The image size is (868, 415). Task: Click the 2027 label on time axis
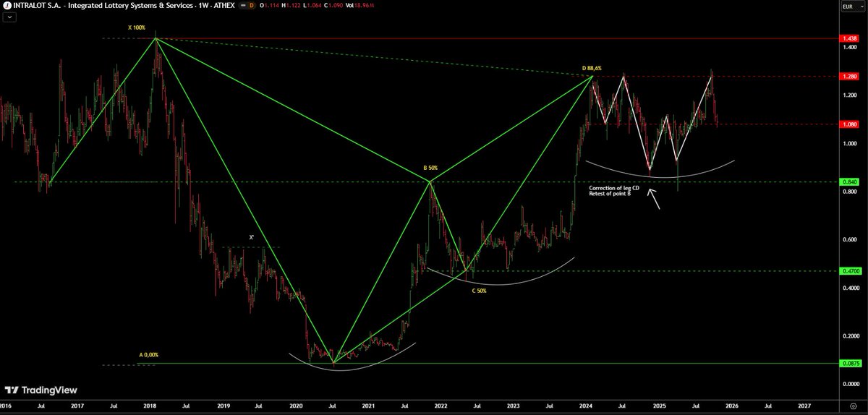805,407
